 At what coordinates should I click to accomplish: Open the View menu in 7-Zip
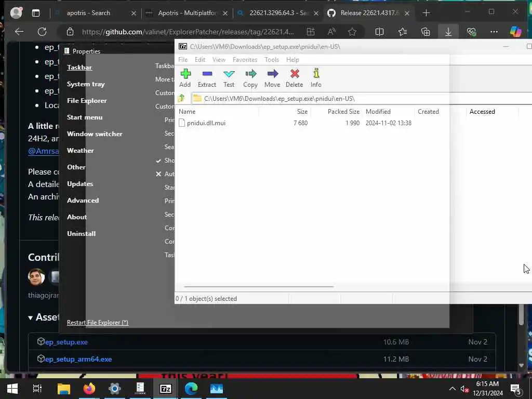219,60
